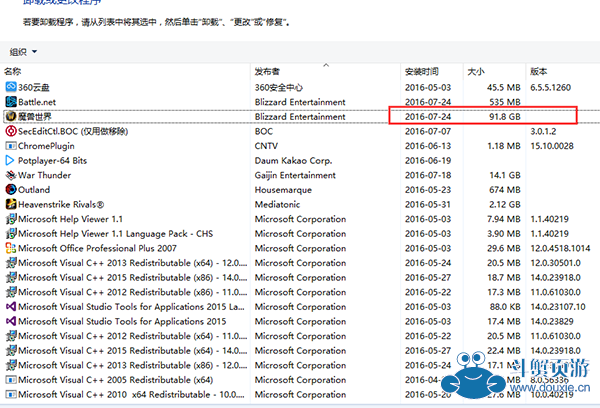Click the Microsoft Help Viewer 1.1 icon

coord(11,219)
